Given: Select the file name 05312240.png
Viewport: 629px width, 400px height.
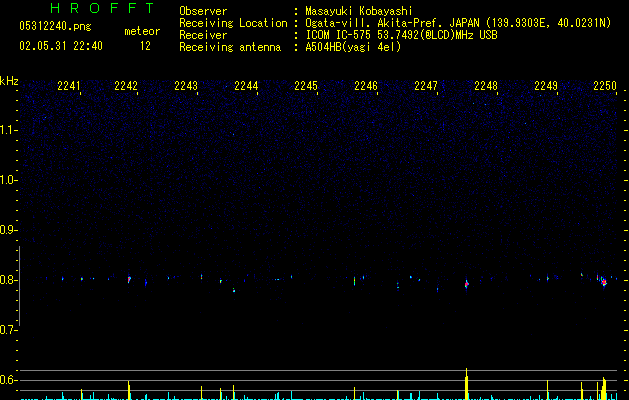Looking at the screenshot, I should click(x=55, y=27).
